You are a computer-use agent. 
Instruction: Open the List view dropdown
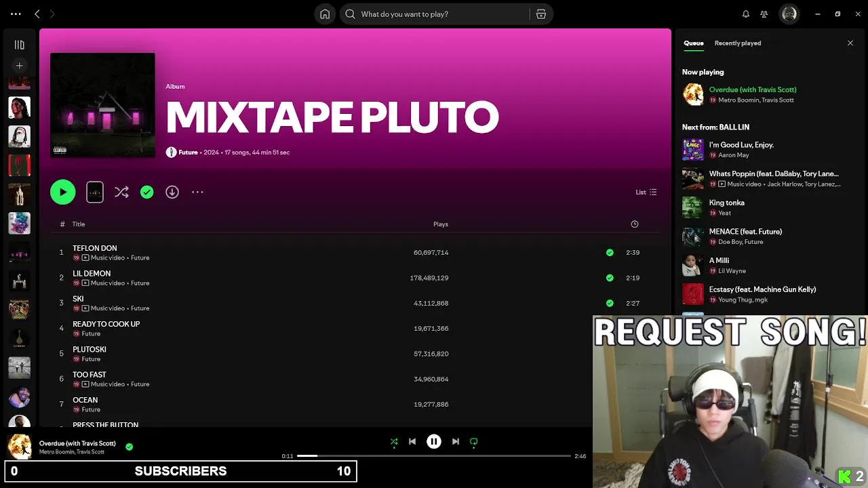coord(646,192)
